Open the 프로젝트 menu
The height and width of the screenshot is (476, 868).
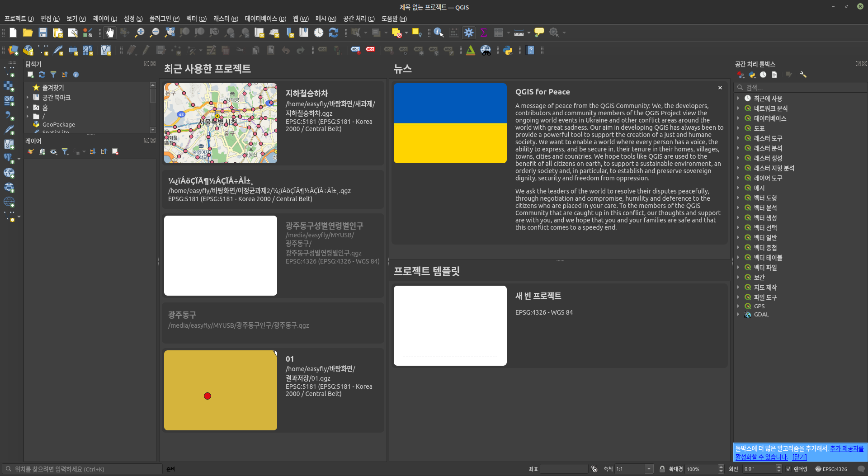(x=19, y=19)
